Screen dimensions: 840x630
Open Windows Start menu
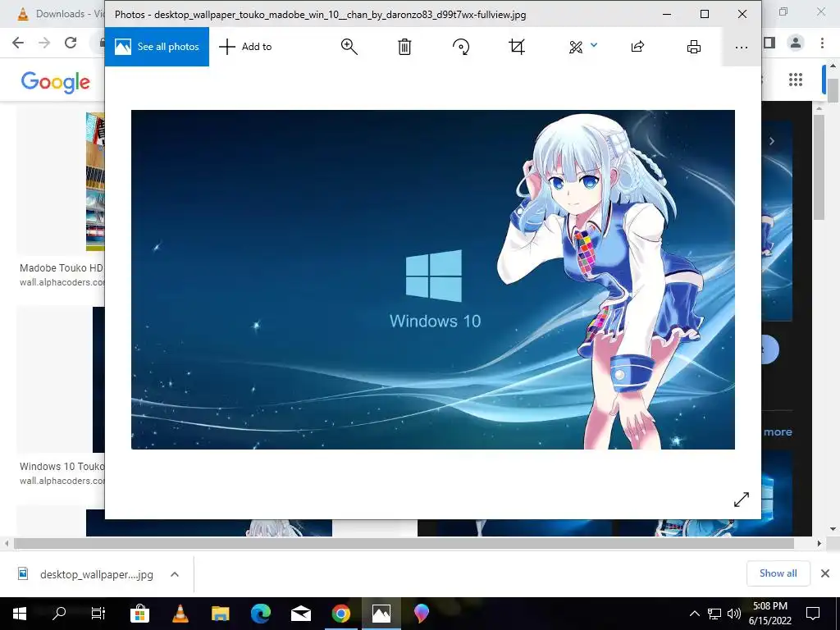20,614
